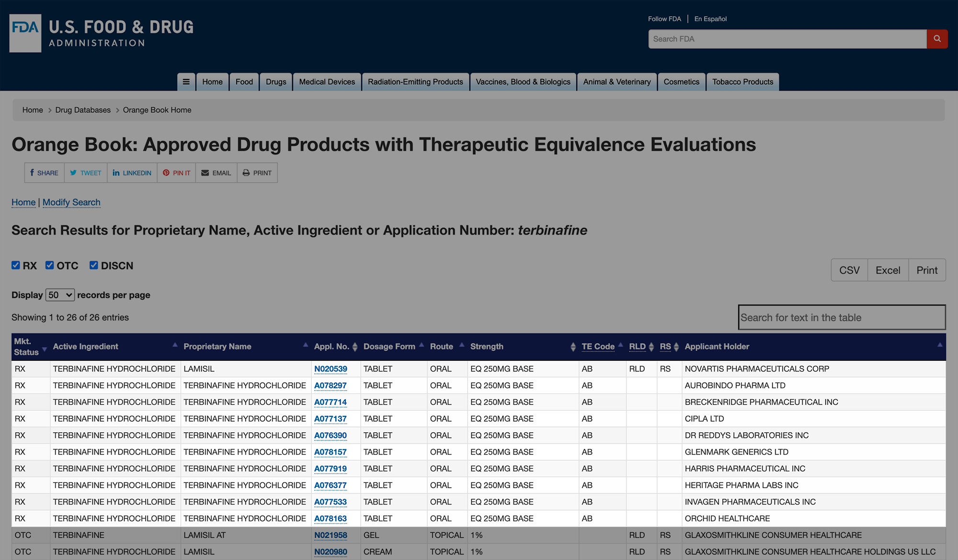Go to Drug Databases breadcrumb
Screen dimensions: 958x560
pyautogui.click(x=83, y=110)
